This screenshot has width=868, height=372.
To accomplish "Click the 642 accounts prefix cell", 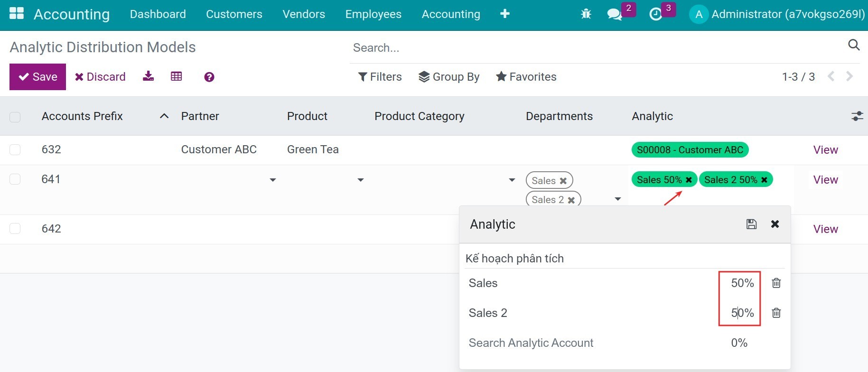I will click(x=51, y=229).
